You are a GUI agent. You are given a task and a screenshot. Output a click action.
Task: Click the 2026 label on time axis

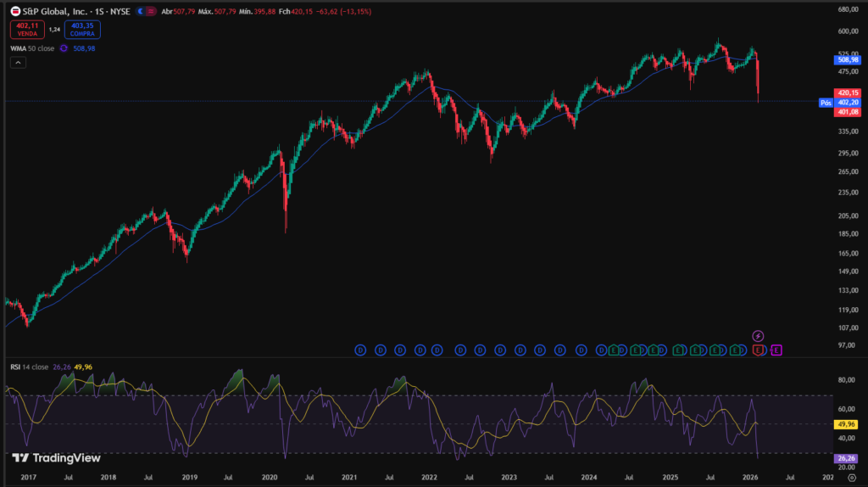click(750, 478)
